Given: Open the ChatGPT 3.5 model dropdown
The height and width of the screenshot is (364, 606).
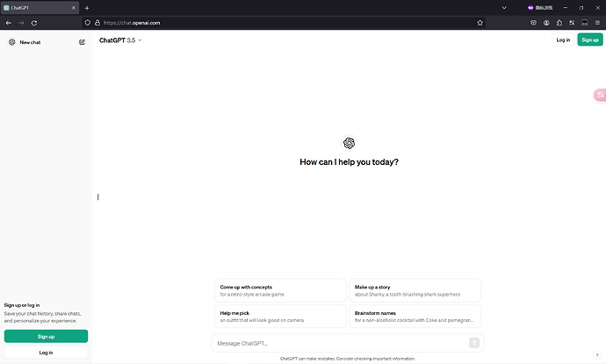Looking at the screenshot, I should point(120,40).
